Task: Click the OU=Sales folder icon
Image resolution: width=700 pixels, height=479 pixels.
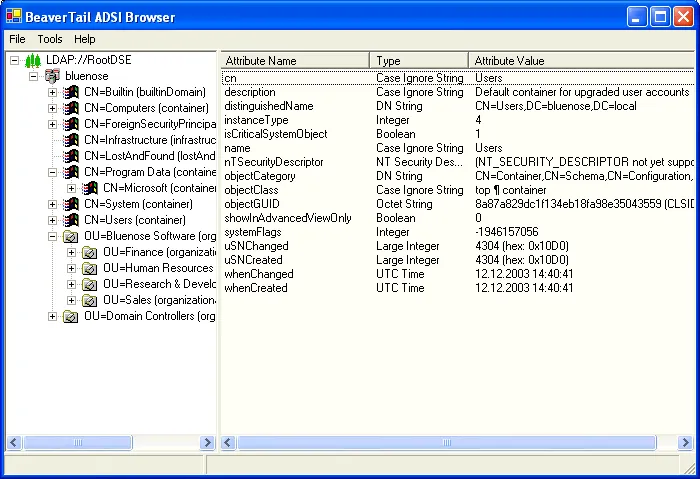Action: coord(90,300)
